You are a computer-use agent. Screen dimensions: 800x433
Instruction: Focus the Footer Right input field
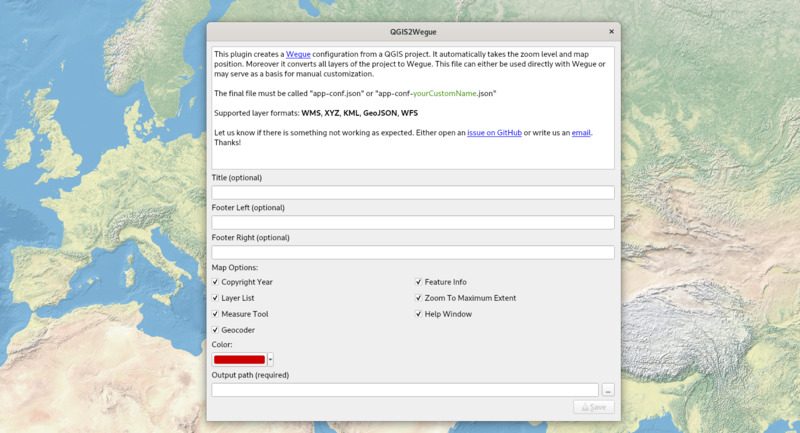(413, 252)
